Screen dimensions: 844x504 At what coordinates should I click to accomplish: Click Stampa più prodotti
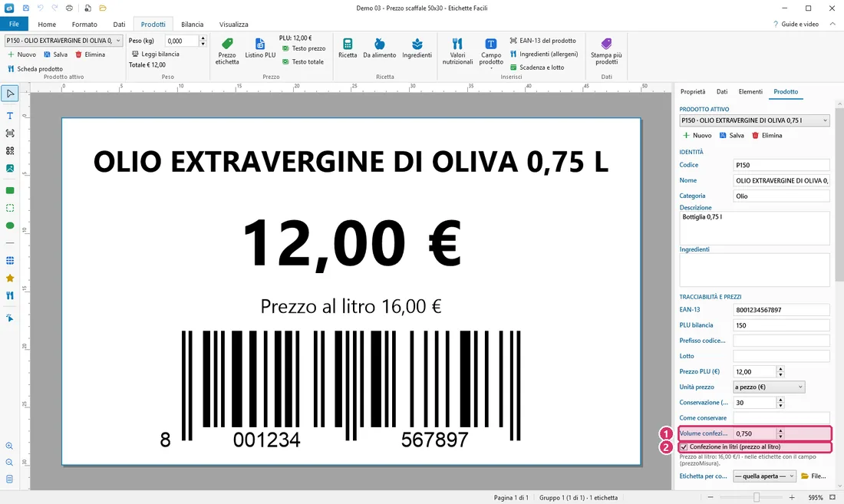point(606,51)
